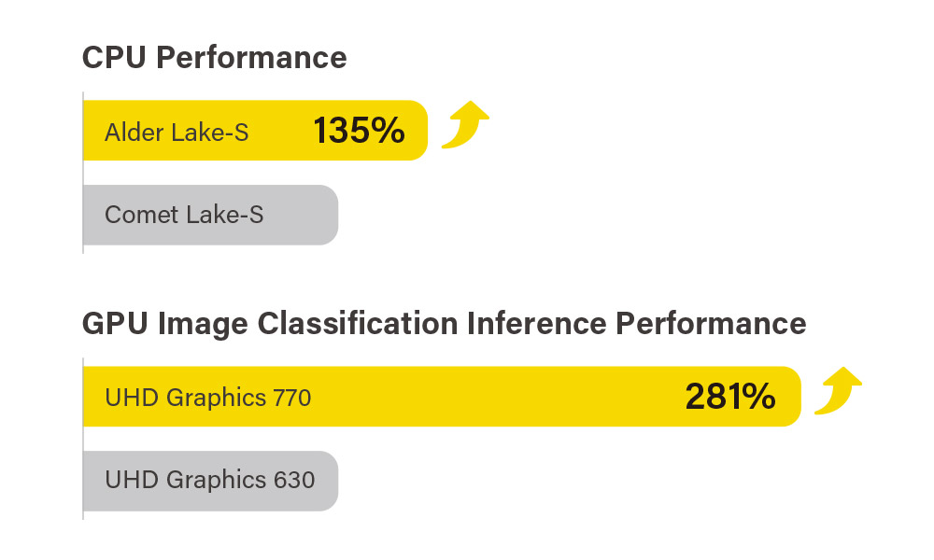The image size is (934, 560).
Task: Click the 281% value
Action: pos(730,397)
